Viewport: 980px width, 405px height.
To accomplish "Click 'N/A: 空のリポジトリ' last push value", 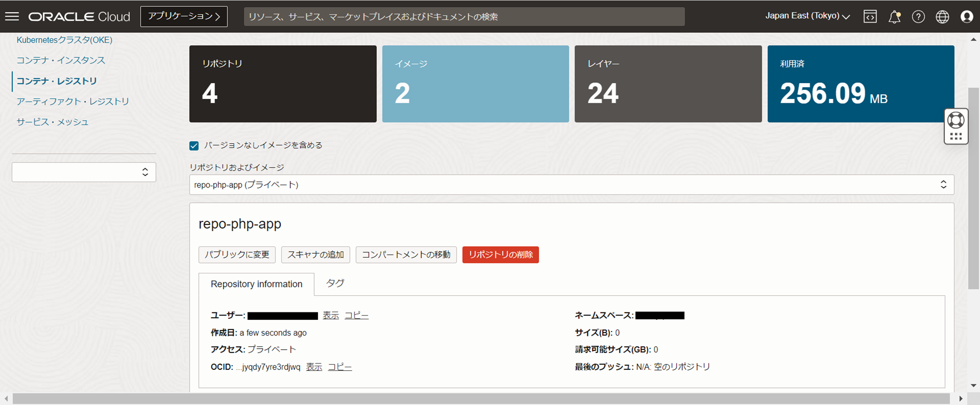I will [x=673, y=367].
